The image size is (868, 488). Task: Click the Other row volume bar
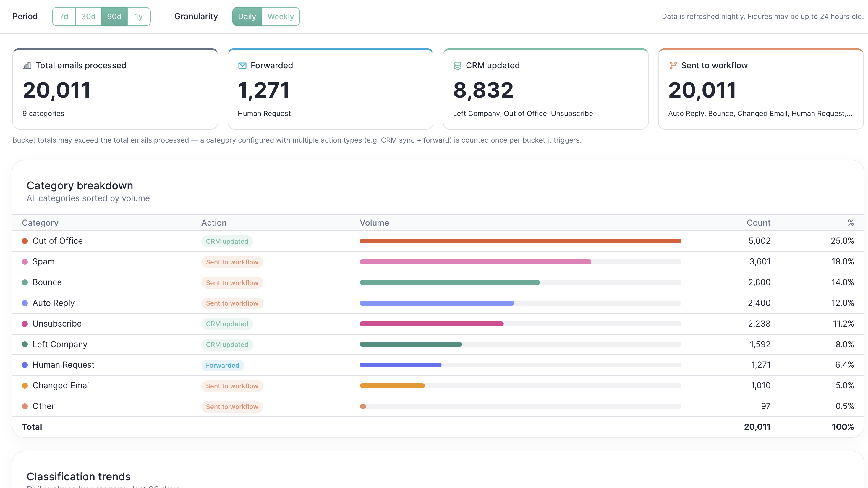520,406
